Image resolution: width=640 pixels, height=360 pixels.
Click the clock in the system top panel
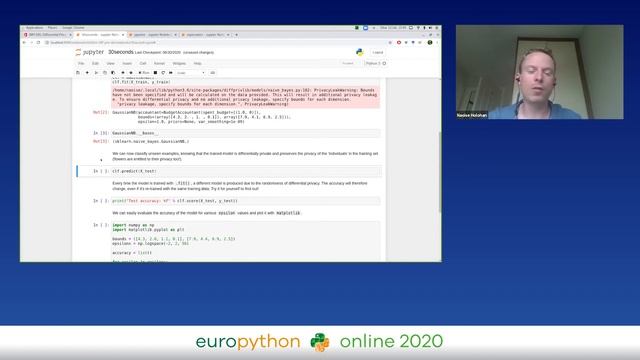pos(393,28)
